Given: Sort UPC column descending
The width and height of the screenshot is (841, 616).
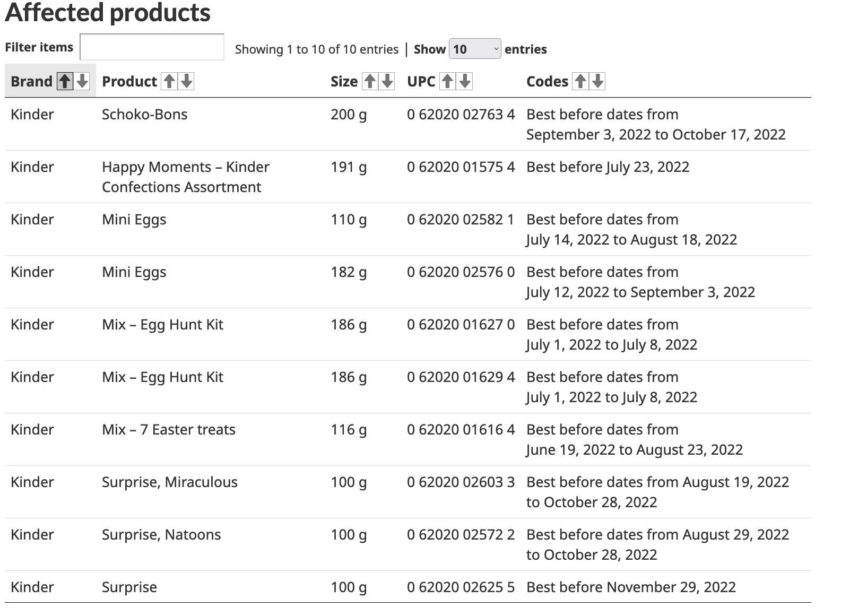Looking at the screenshot, I should [465, 81].
